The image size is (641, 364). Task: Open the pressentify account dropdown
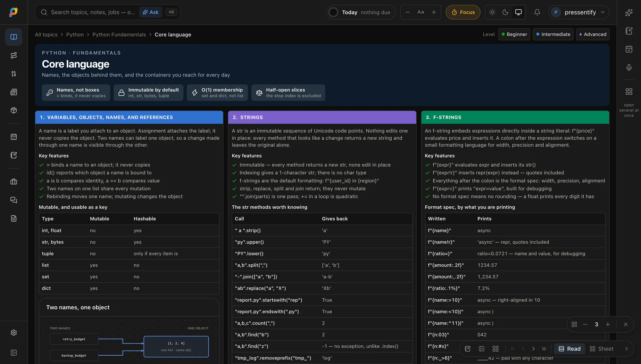(x=579, y=12)
